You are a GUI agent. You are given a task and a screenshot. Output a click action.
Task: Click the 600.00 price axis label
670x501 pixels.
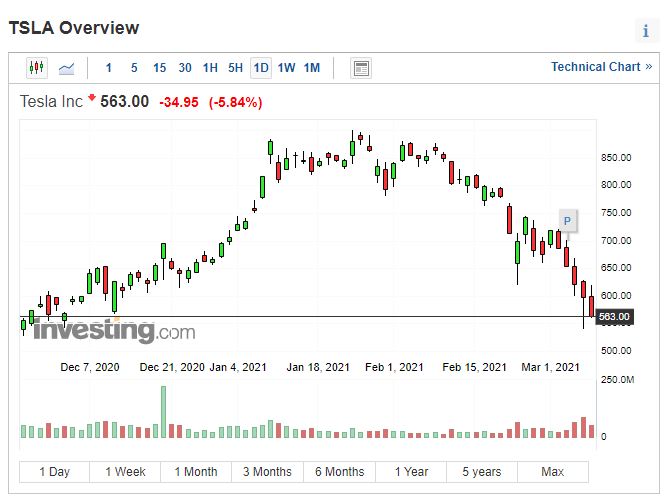[616, 295]
